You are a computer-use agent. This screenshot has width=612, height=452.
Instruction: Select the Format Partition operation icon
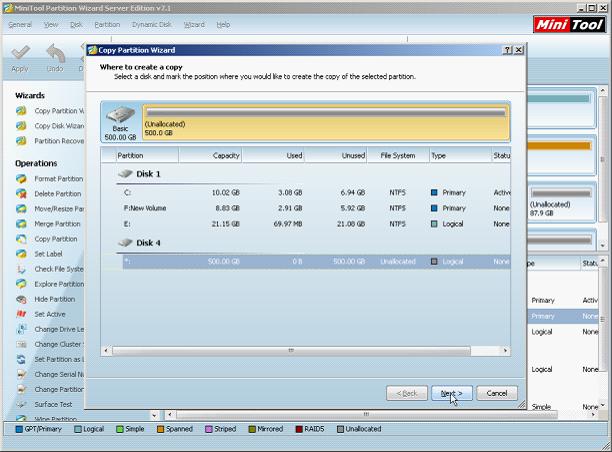(21, 179)
